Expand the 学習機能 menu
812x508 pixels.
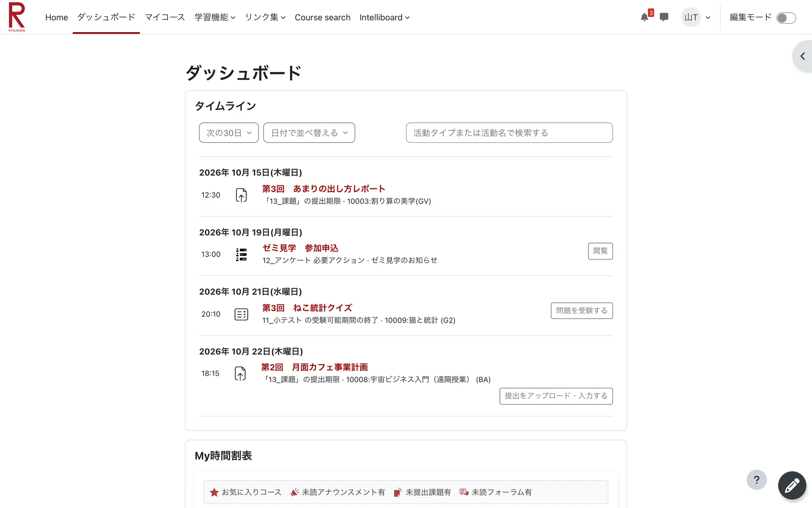coord(215,17)
